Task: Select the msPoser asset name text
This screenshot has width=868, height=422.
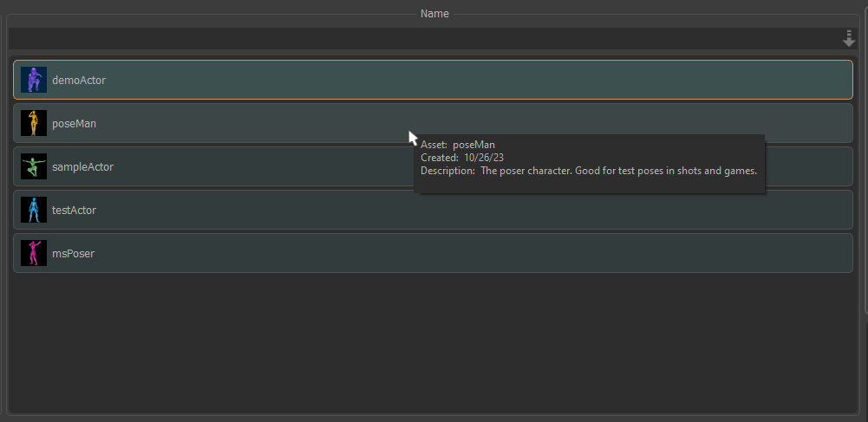Action: pyautogui.click(x=73, y=254)
